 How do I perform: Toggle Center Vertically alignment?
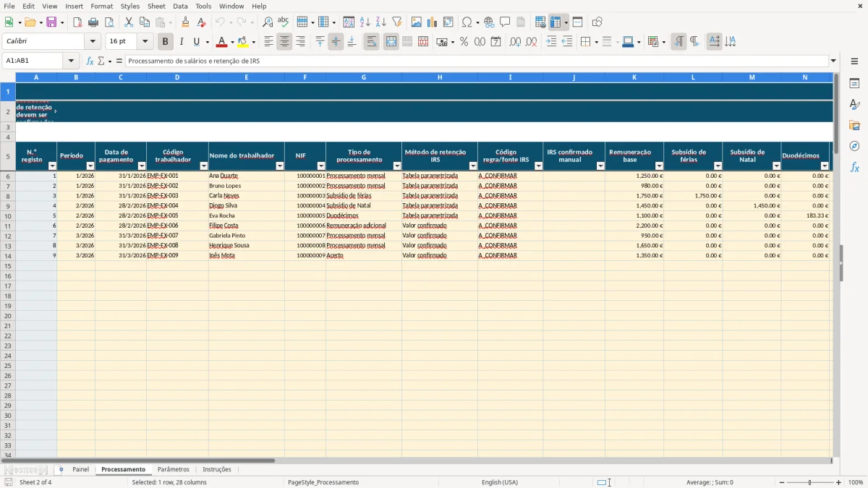[x=336, y=42]
